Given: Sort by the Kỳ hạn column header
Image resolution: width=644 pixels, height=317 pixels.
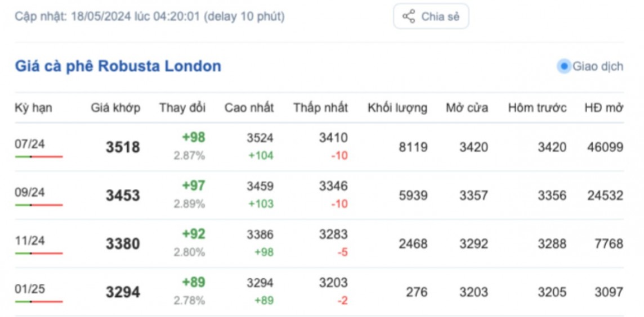Looking at the screenshot, I should (33, 108).
